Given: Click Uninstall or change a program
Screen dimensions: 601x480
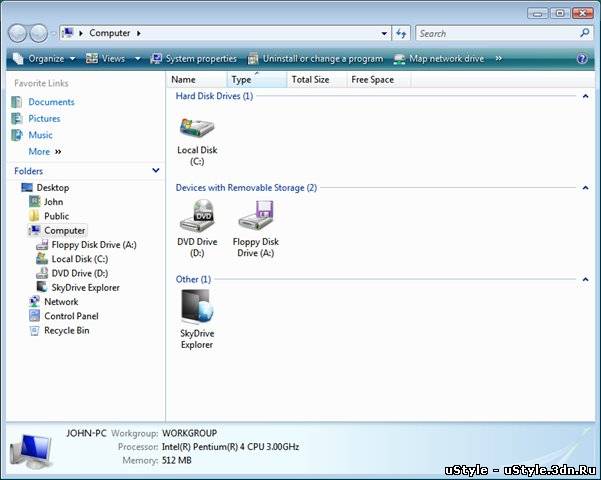Looking at the screenshot, I should (316, 59).
